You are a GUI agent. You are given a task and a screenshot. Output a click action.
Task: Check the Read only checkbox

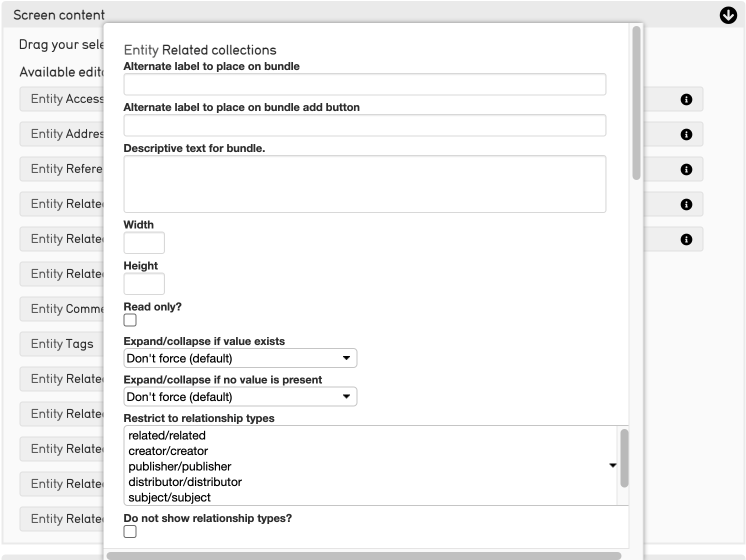point(130,320)
